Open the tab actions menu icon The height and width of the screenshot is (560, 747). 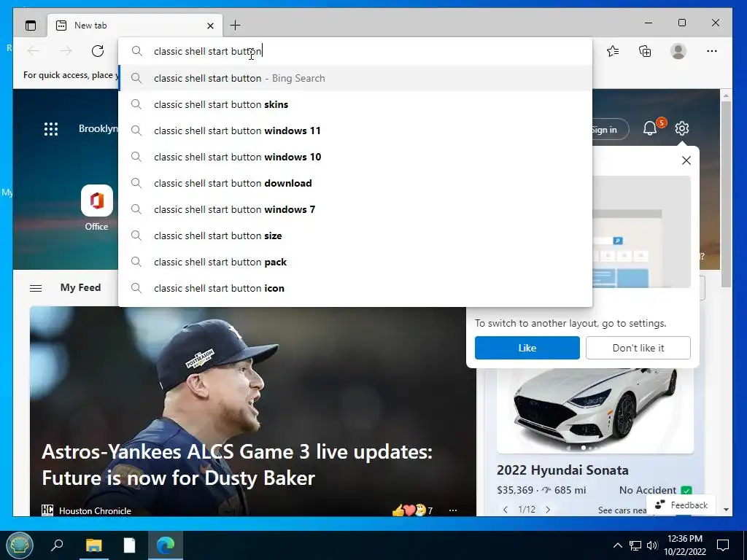coord(31,26)
